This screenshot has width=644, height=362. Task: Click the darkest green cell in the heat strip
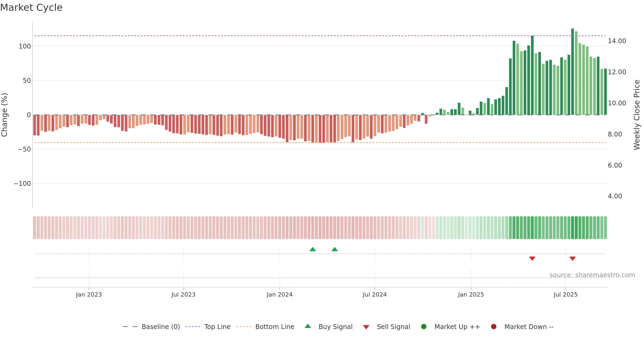(573, 228)
